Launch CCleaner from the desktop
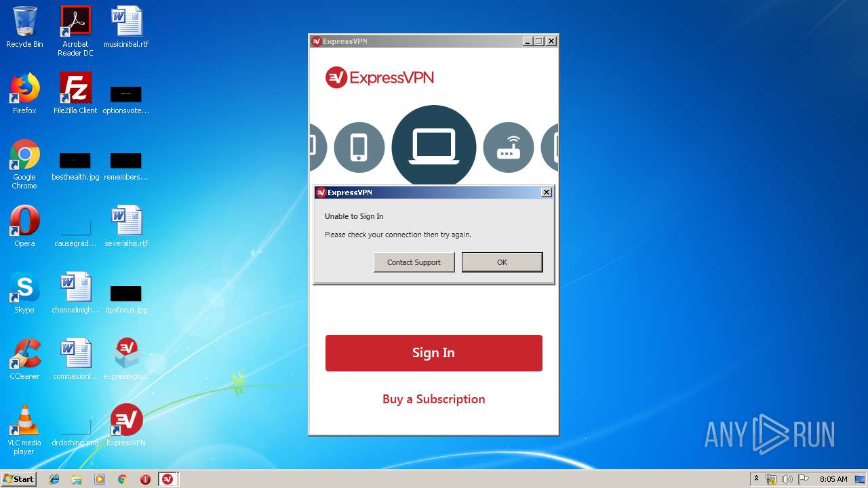The width and height of the screenshot is (868, 488). click(x=24, y=359)
